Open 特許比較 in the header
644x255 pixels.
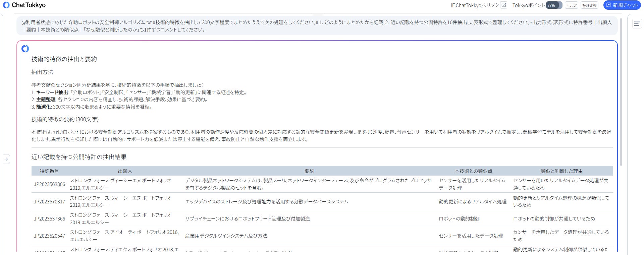[x=589, y=5]
